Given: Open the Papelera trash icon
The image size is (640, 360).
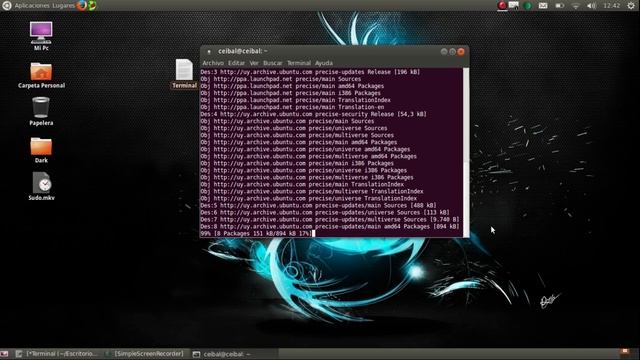Looking at the screenshot, I should click(x=41, y=111).
